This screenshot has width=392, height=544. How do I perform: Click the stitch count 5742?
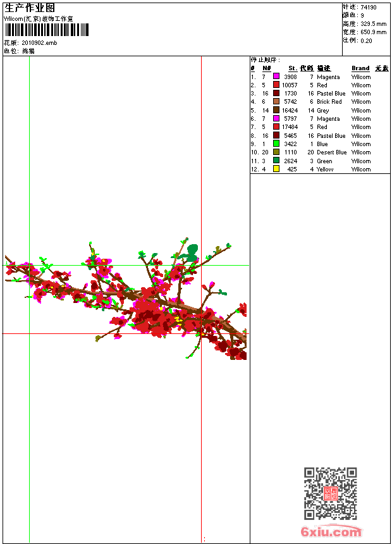(x=290, y=102)
